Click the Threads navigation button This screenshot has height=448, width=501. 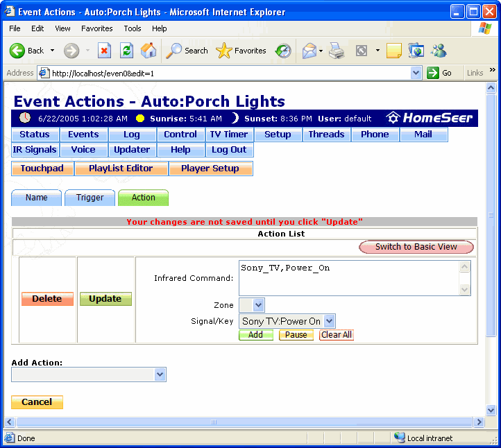(x=326, y=135)
